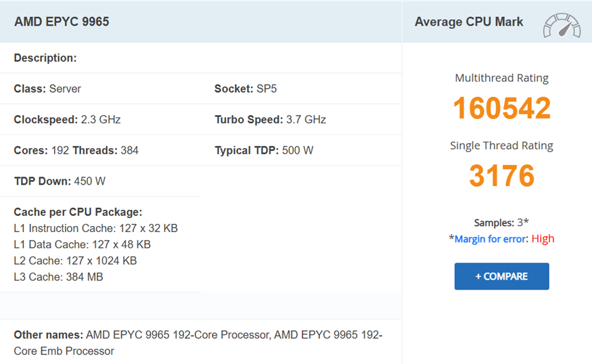
Task: Click the red High margin text
Action: pos(543,238)
